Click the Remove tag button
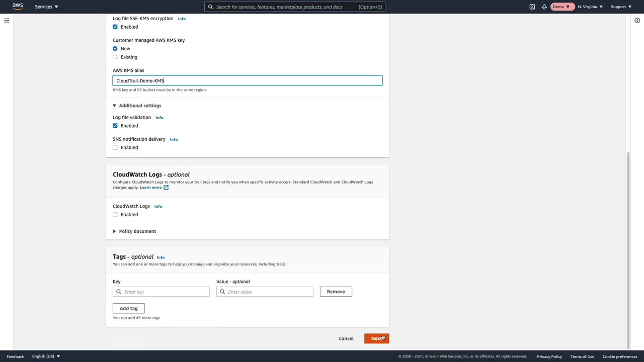 (336, 292)
